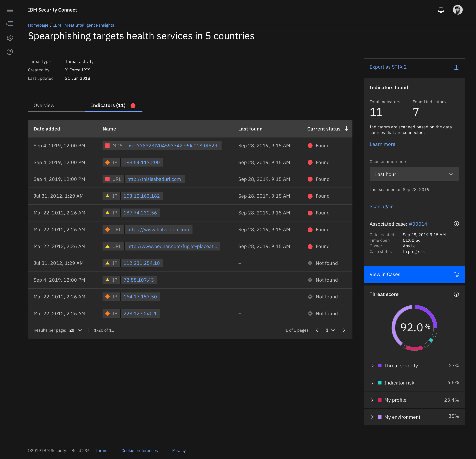This screenshot has height=459, width=476.
Task: Click lavender My environment color swatch
Action: (380, 417)
